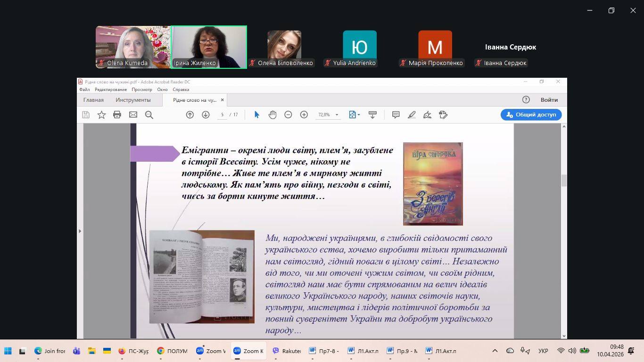
Task: Click the print icon in Acrobat toolbar
Action: [117, 115]
